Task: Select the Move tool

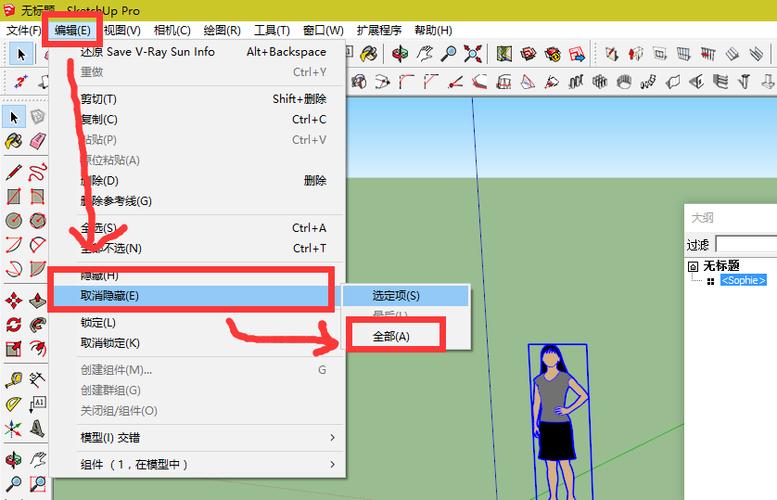Action: (13, 300)
